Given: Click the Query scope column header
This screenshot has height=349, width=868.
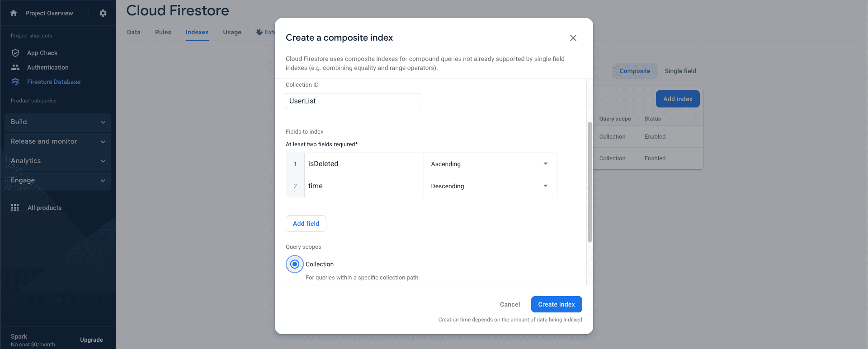Looking at the screenshot, I should (x=615, y=119).
